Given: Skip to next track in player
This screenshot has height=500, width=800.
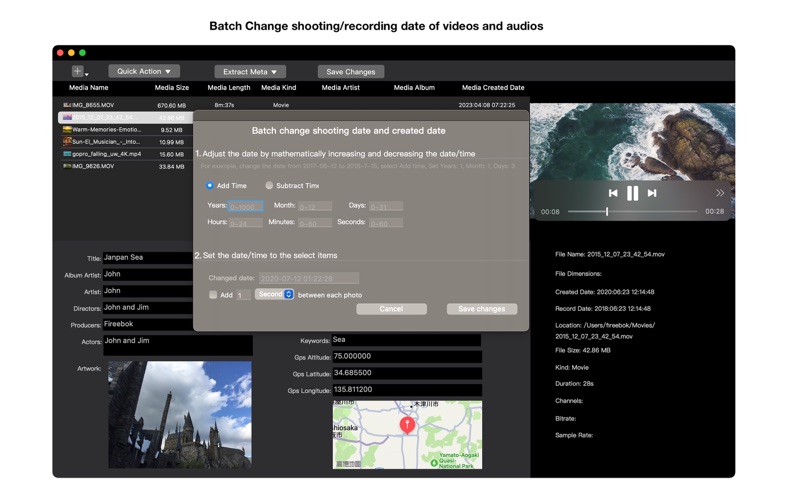Looking at the screenshot, I should (x=652, y=193).
